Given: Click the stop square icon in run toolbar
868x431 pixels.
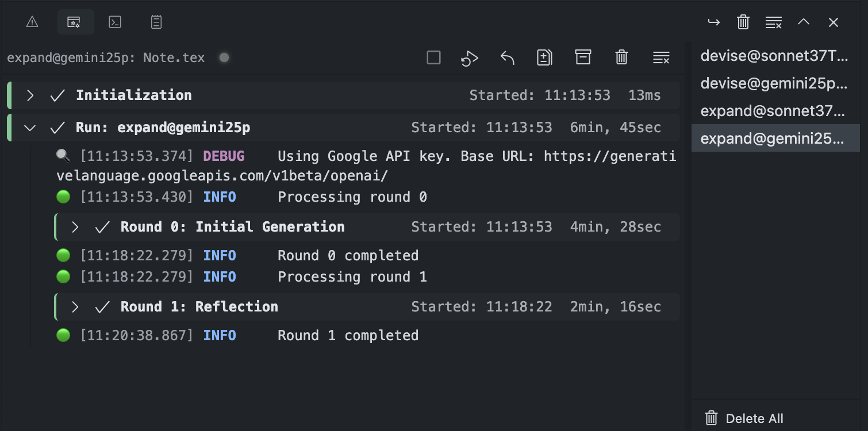Looking at the screenshot, I should (434, 57).
